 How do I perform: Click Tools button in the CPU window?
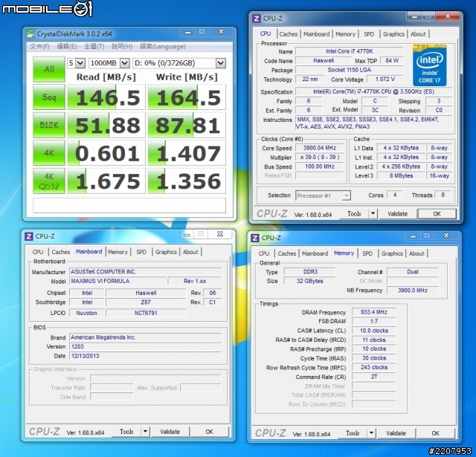354,214
